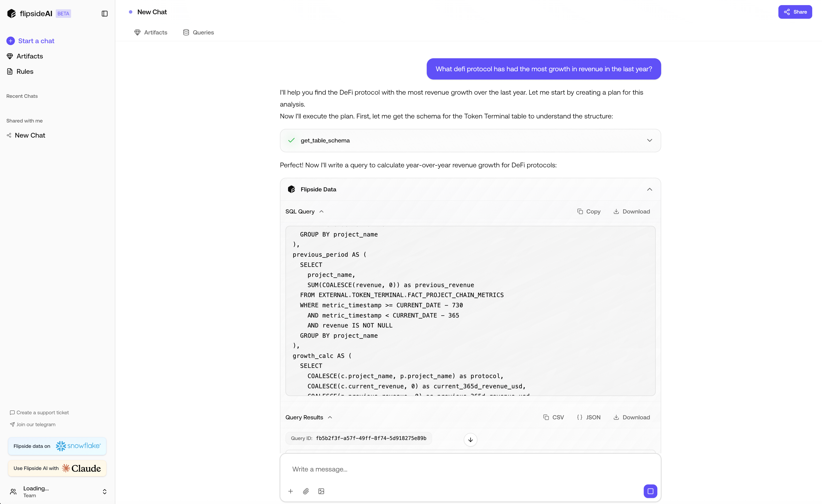Expand the get_table_schema step
The image size is (822, 504).
point(649,140)
